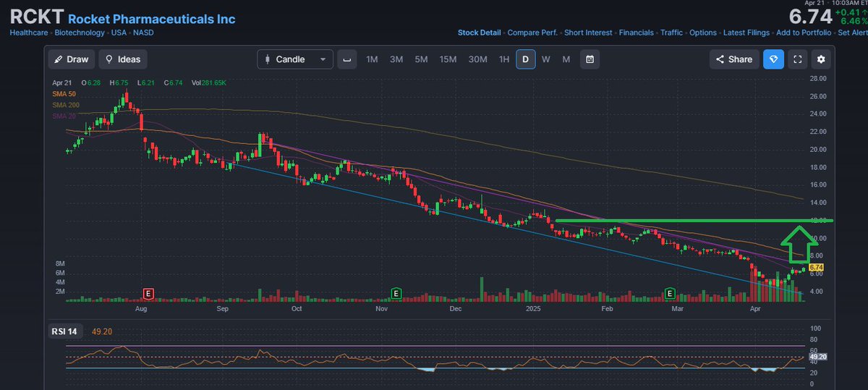Click Add to Portfolio
This screenshot has width=868, height=390.
click(803, 33)
